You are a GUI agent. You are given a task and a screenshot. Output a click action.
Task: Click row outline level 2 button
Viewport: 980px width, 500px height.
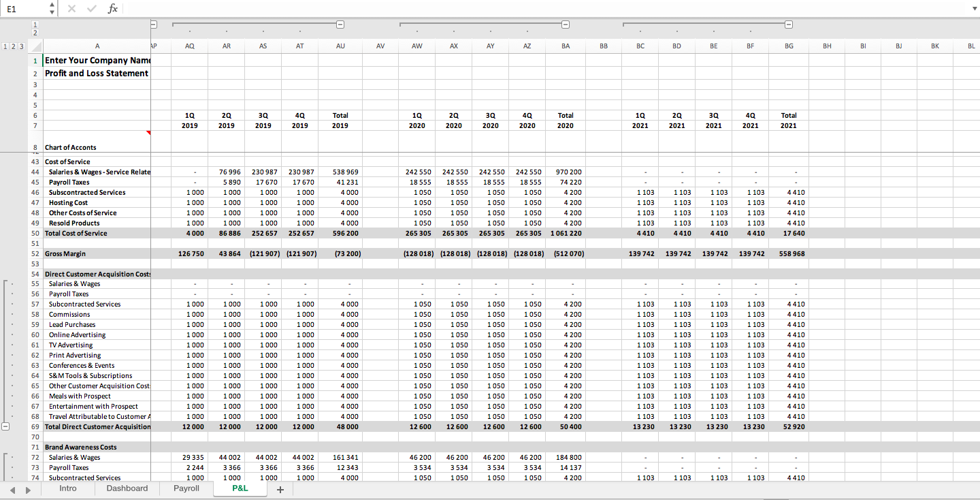[x=12, y=46]
